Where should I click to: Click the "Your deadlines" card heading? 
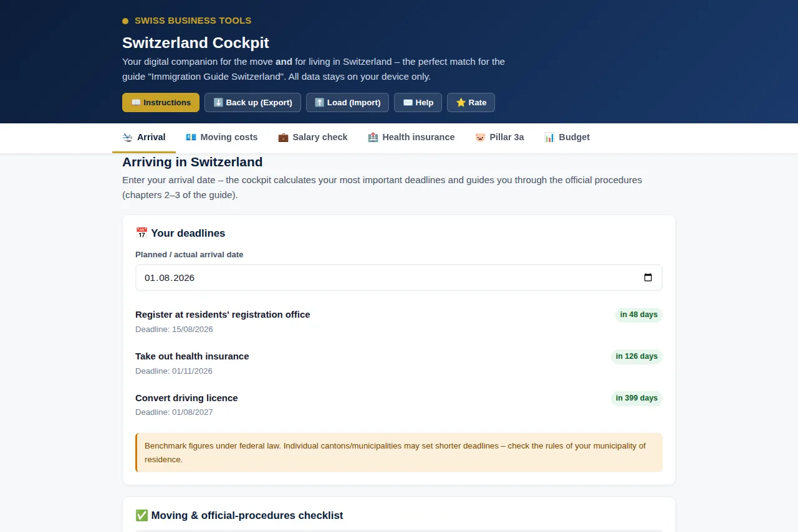(x=180, y=234)
